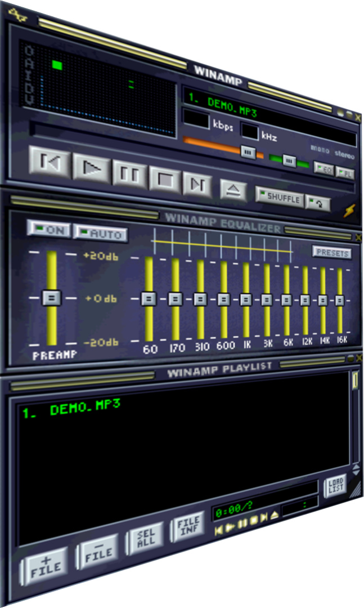This screenshot has width=364, height=608.
Task: Click the playlist mini Play button
Action: 230,527
